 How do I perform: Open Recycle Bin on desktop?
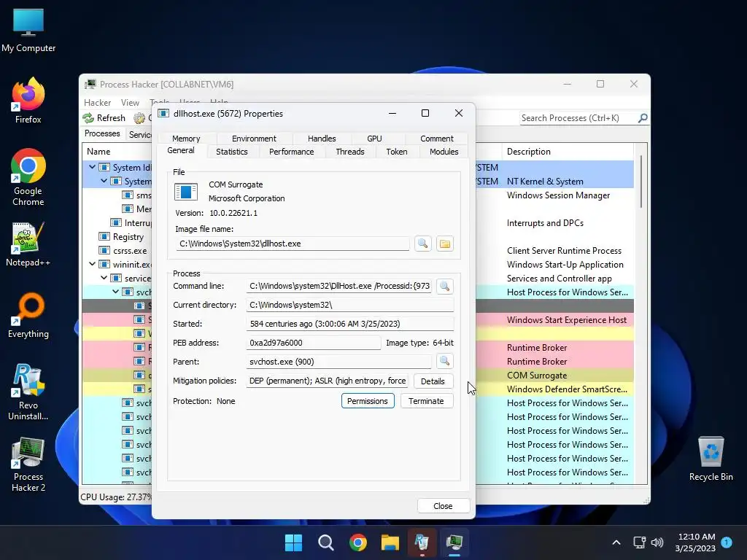[711, 459]
